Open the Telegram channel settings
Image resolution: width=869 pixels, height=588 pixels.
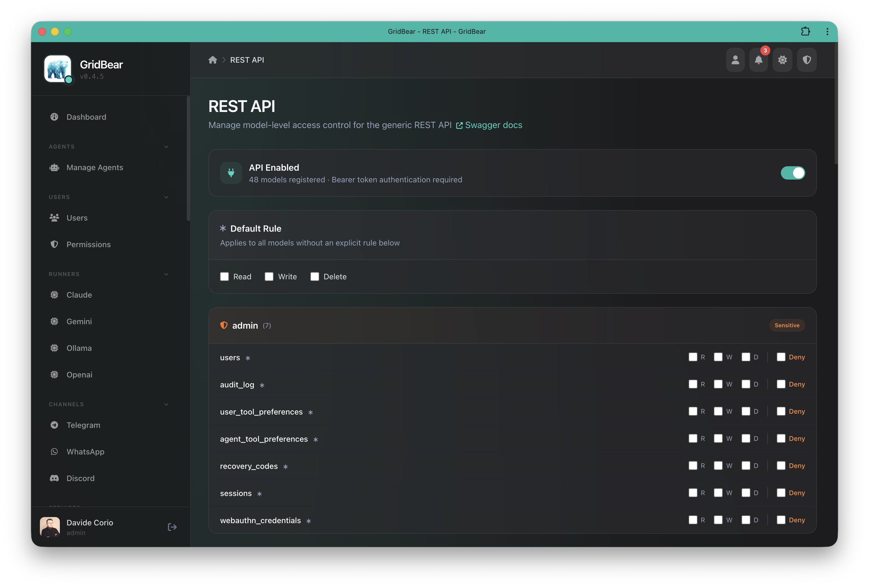point(83,425)
